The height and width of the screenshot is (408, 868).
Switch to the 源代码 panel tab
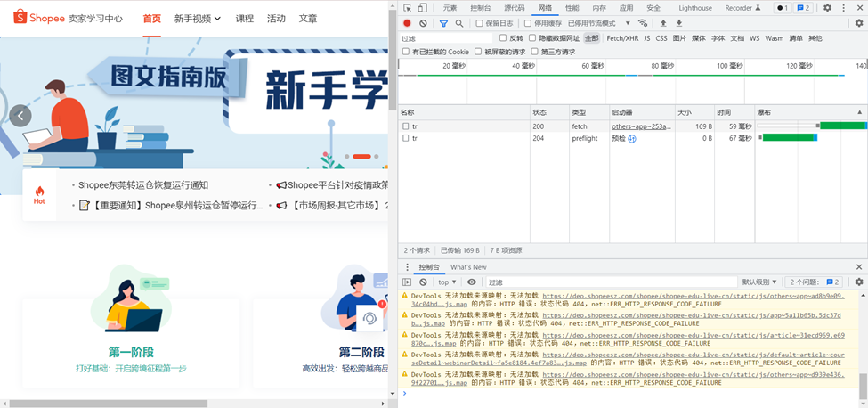[515, 8]
